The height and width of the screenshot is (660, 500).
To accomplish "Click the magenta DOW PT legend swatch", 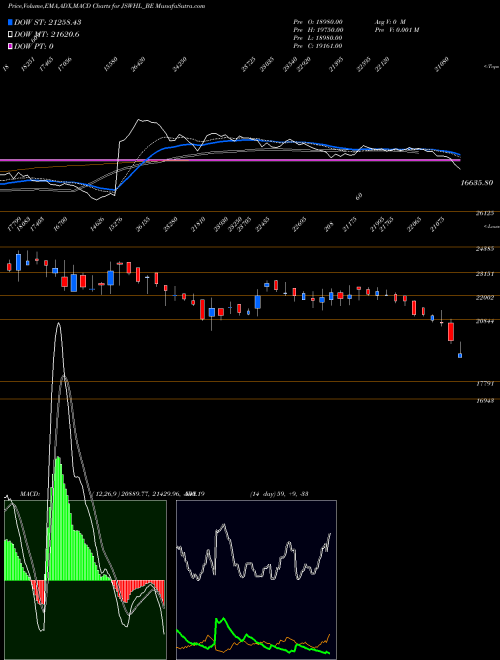I will (10, 46).
